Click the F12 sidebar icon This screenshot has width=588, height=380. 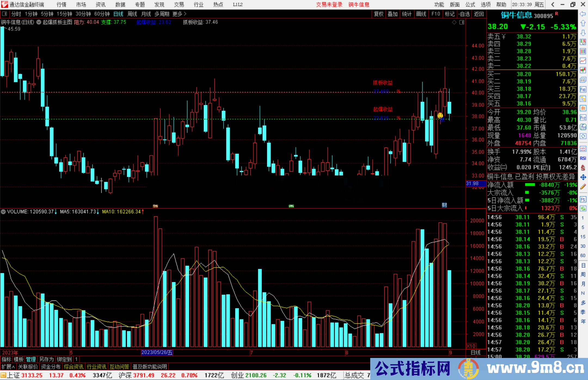pyautogui.click(x=583, y=118)
